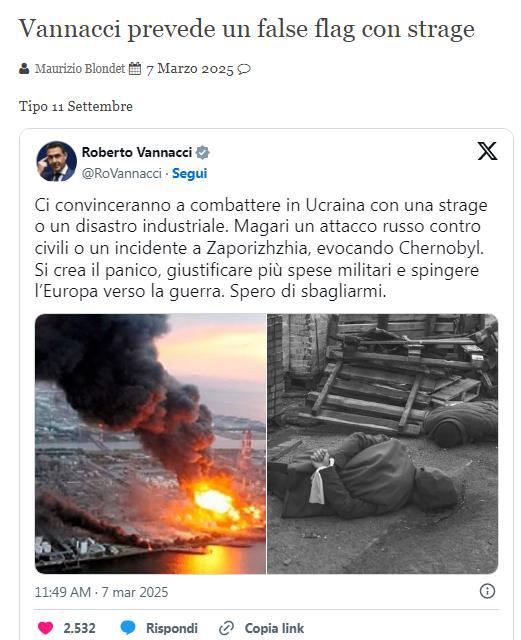Click the blue reply bubble icon
This screenshot has height=640, width=521.
click(128, 628)
